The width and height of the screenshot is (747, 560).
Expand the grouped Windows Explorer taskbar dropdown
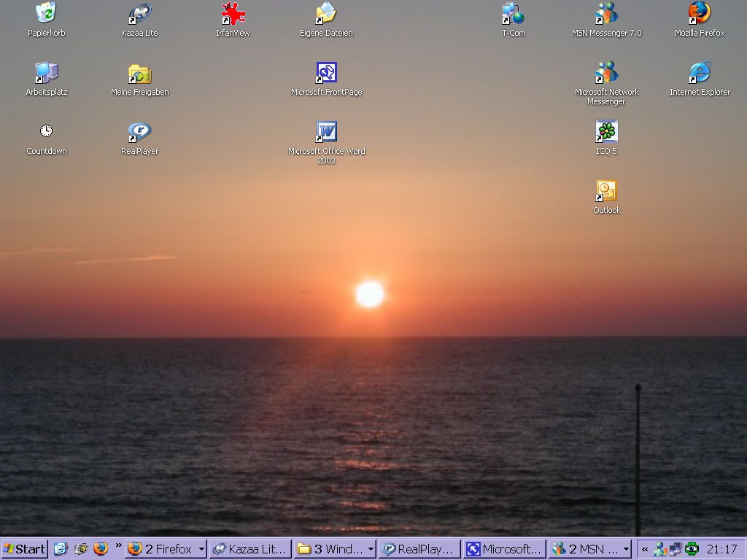point(371,549)
